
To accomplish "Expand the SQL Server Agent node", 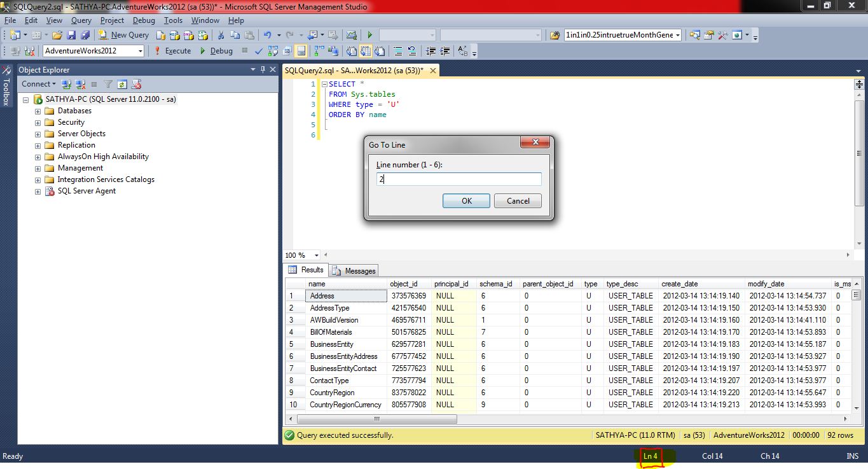I will pos(38,192).
